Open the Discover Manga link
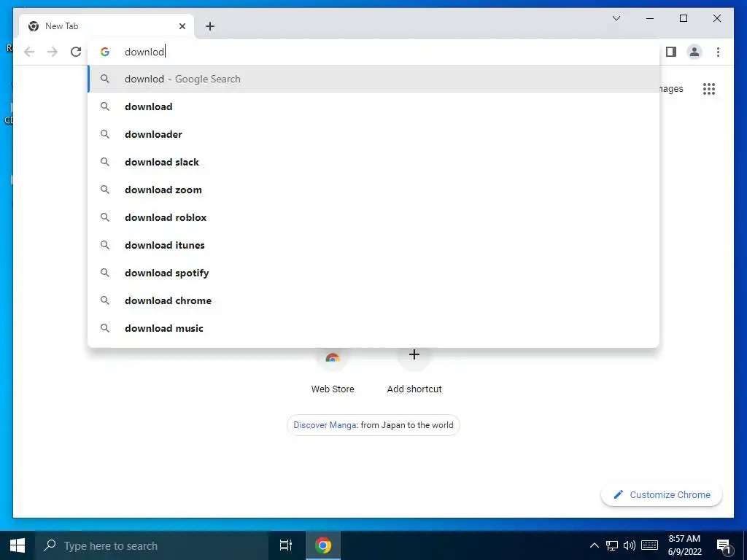747x560 pixels. 325,425
